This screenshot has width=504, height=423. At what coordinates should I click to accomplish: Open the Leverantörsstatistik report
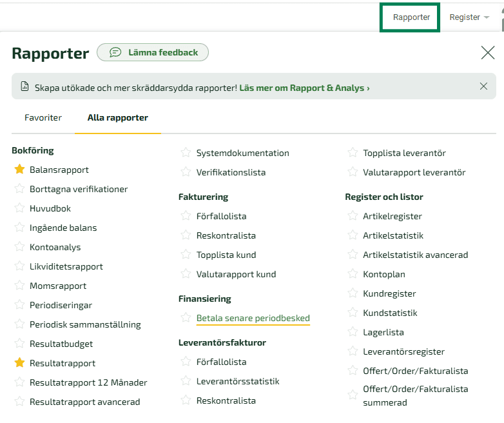click(x=238, y=382)
